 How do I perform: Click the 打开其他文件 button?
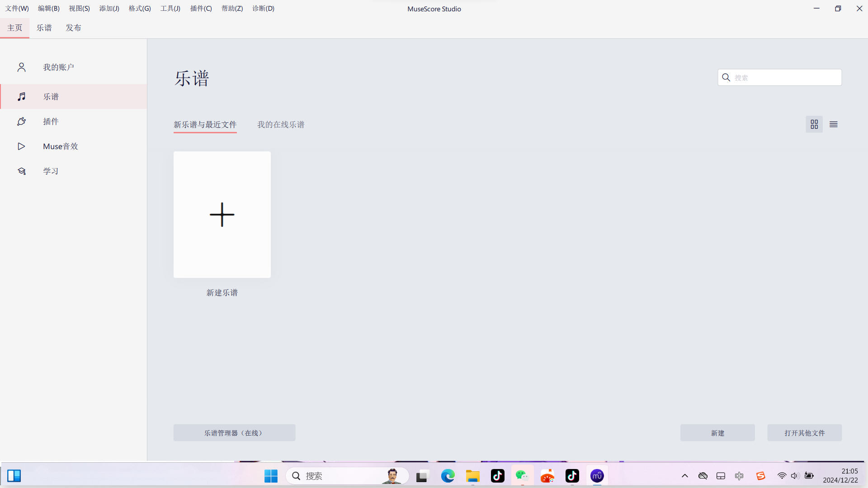[x=805, y=433]
